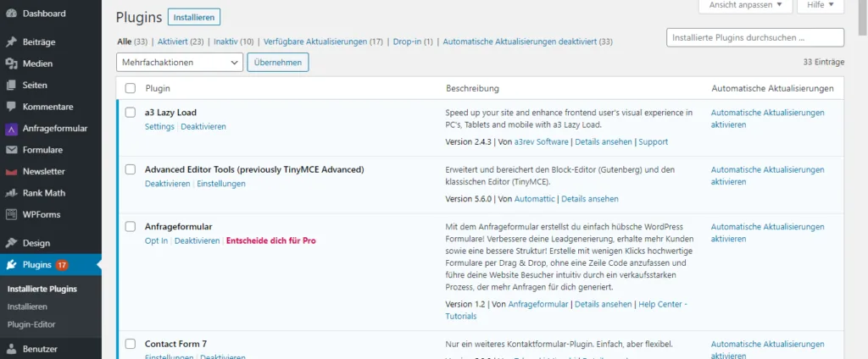Click the red Newsletter icon
The height and width of the screenshot is (359, 868).
[11, 172]
